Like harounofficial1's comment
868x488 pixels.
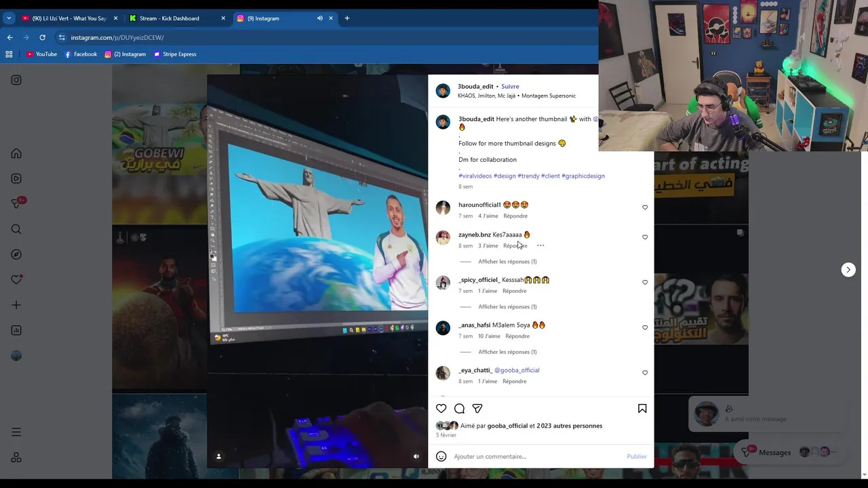click(x=645, y=207)
